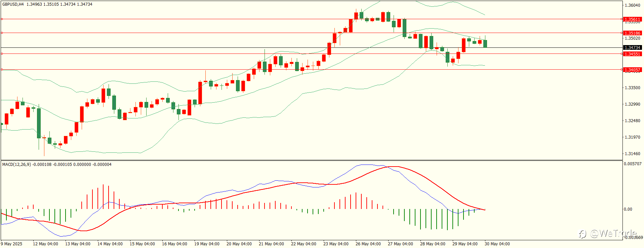Click the MACD zero level 0.00 label
This screenshot has width=644, height=248.
(x=628, y=209)
